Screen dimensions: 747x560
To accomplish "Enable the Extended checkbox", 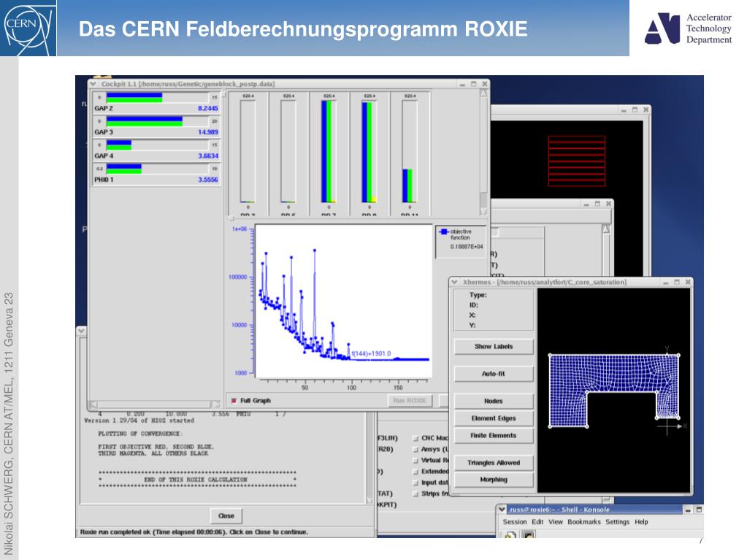I will coord(415,472).
